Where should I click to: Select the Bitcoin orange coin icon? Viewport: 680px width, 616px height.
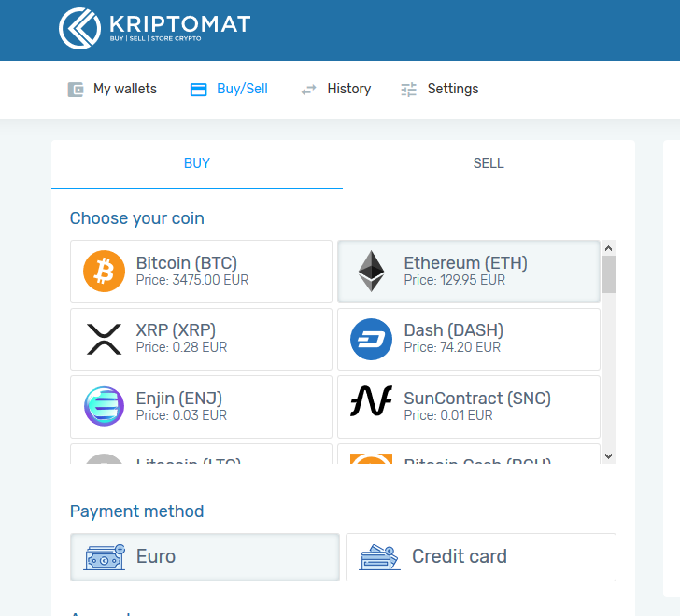[x=104, y=272]
